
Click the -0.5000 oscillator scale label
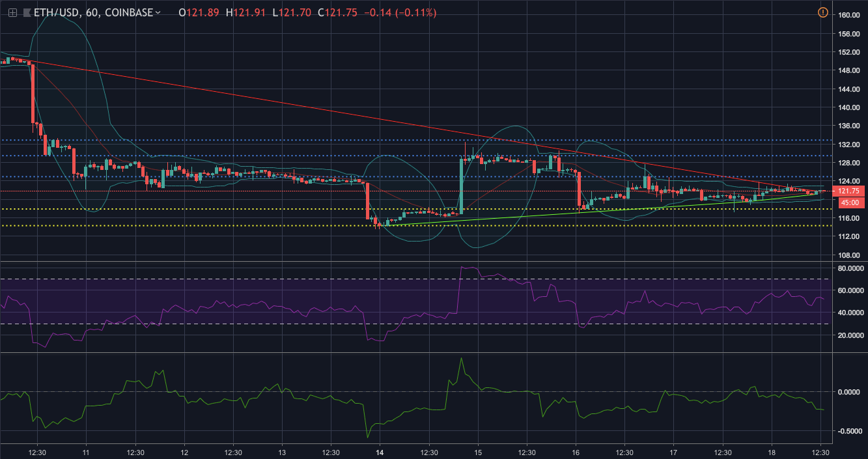click(850, 431)
